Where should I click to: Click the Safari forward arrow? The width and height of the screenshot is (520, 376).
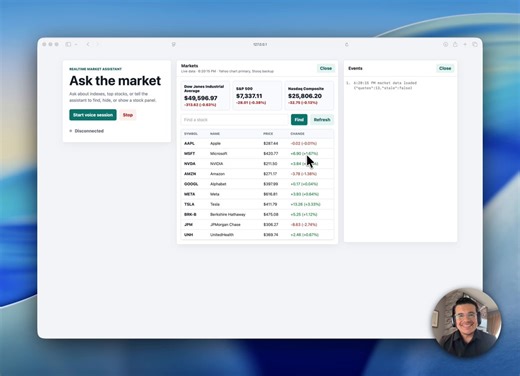coord(97,44)
